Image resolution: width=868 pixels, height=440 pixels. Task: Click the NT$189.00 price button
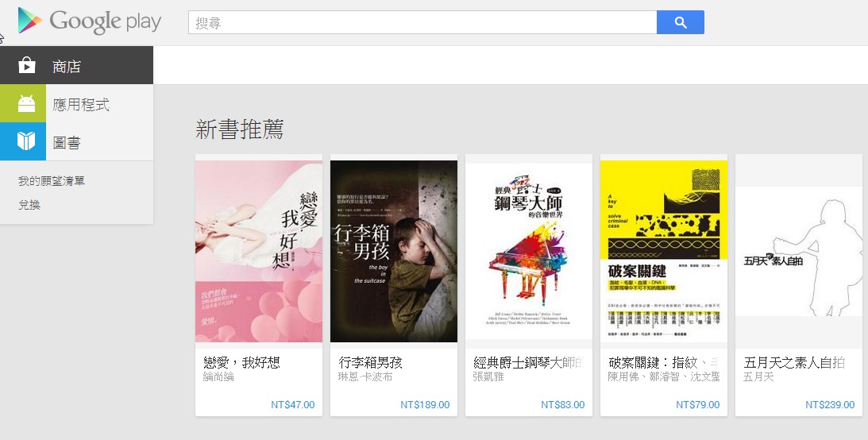point(425,405)
